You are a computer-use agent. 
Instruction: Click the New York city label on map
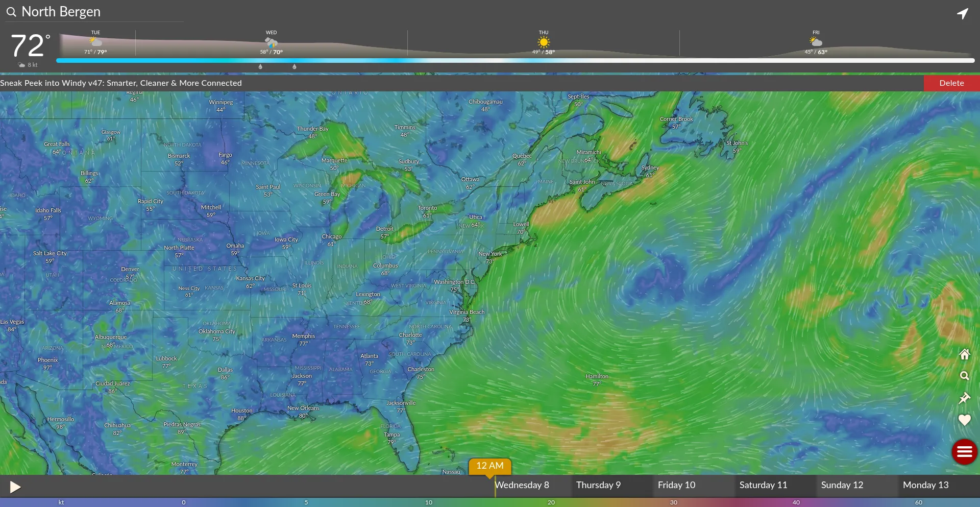point(490,254)
